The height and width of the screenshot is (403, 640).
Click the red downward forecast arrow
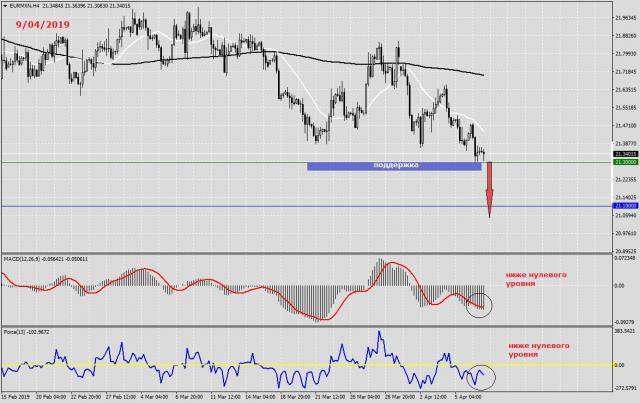[x=489, y=187]
